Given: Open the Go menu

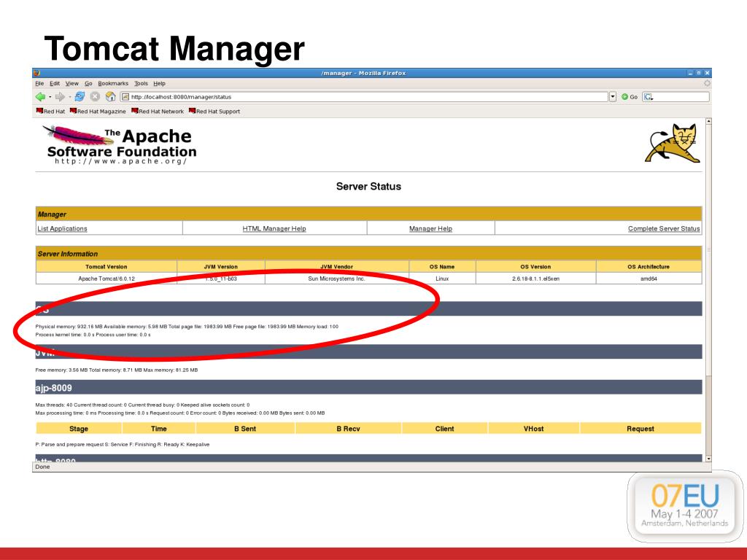Looking at the screenshot, I should click(x=88, y=83).
